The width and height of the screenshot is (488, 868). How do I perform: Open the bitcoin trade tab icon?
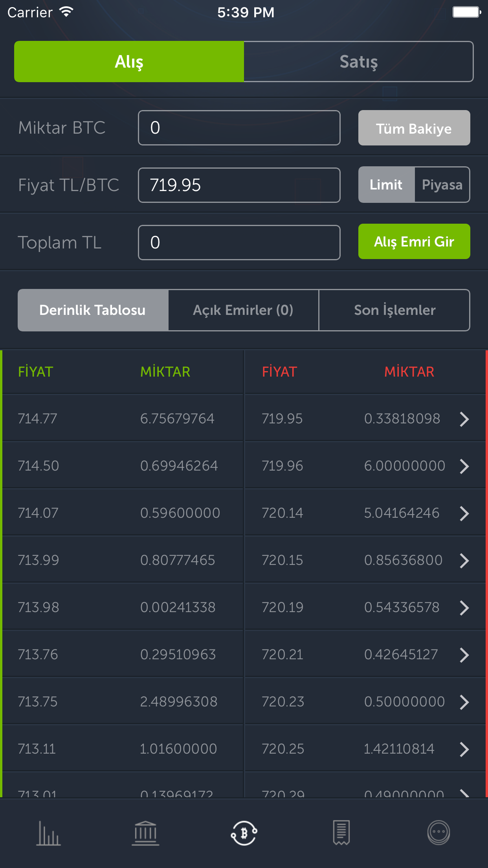coord(244,833)
